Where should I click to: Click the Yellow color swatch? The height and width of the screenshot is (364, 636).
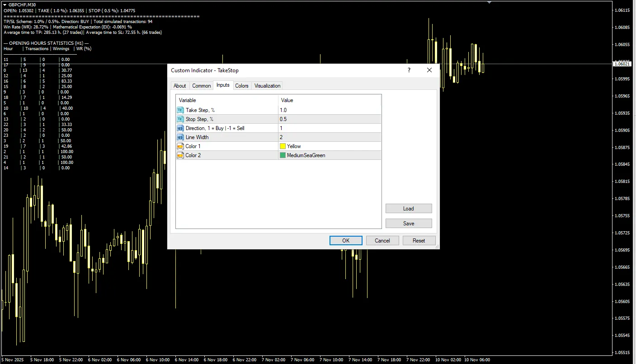pyautogui.click(x=283, y=146)
